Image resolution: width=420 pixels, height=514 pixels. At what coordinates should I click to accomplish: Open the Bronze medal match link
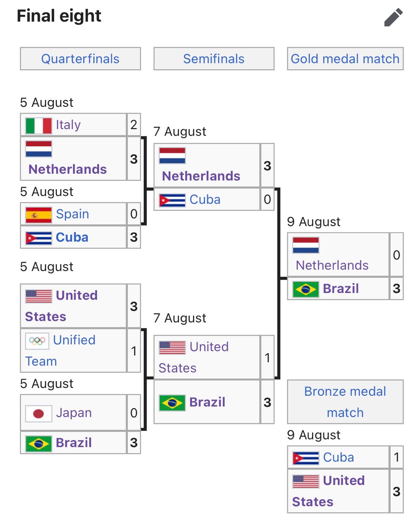pyautogui.click(x=345, y=402)
